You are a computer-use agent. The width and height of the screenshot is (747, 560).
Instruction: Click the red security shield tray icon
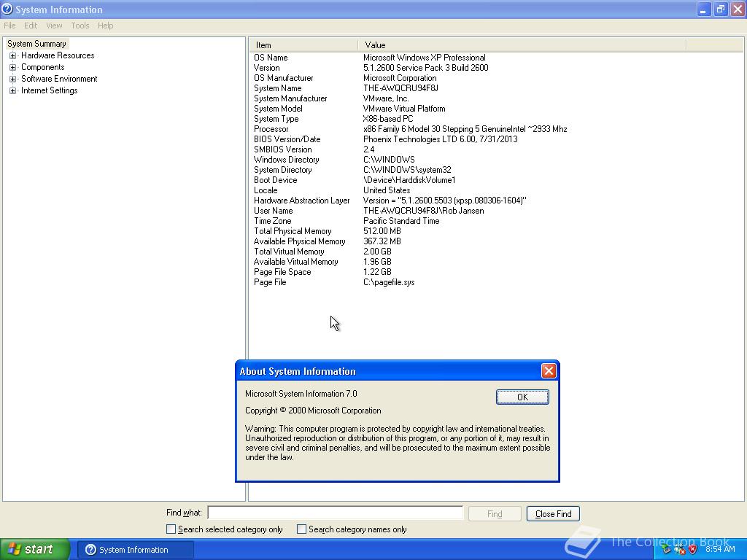692,550
